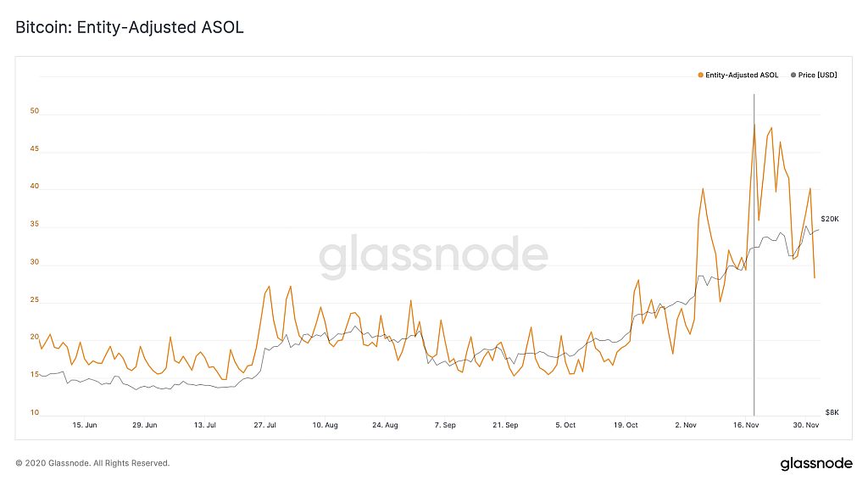Click the $8K price axis label
Screen dimensions: 868x486
[x=832, y=412]
